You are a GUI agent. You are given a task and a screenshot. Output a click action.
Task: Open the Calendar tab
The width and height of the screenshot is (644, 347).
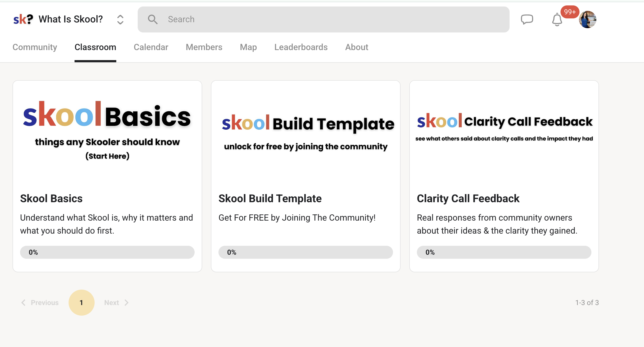click(x=151, y=47)
